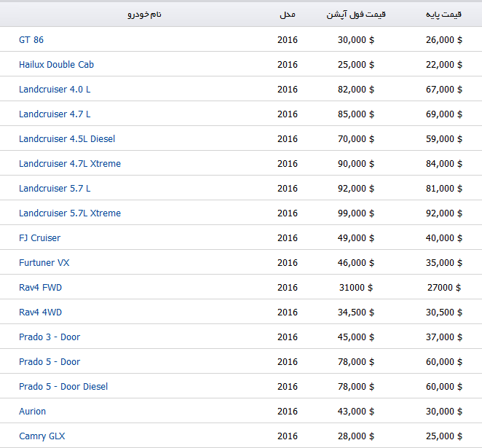The width and height of the screenshot is (482, 448).
Task: Open the Landcruiser 4.7 L link
Action: pos(55,114)
